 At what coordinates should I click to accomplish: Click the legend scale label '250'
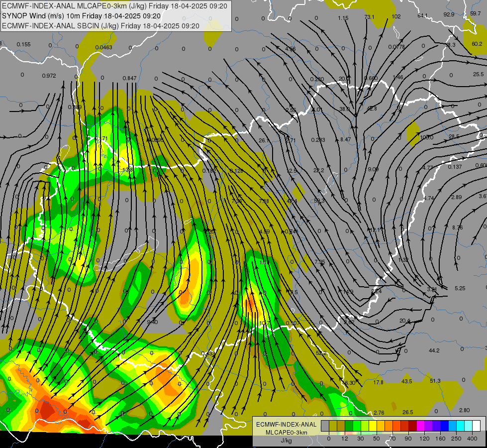pos(456,439)
